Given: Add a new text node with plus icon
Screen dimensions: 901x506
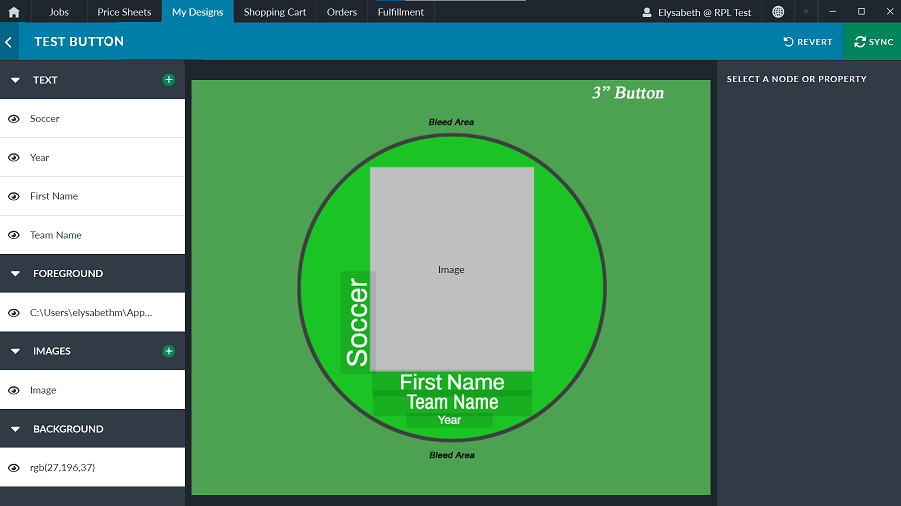Looking at the screenshot, I should coord(168,80).
